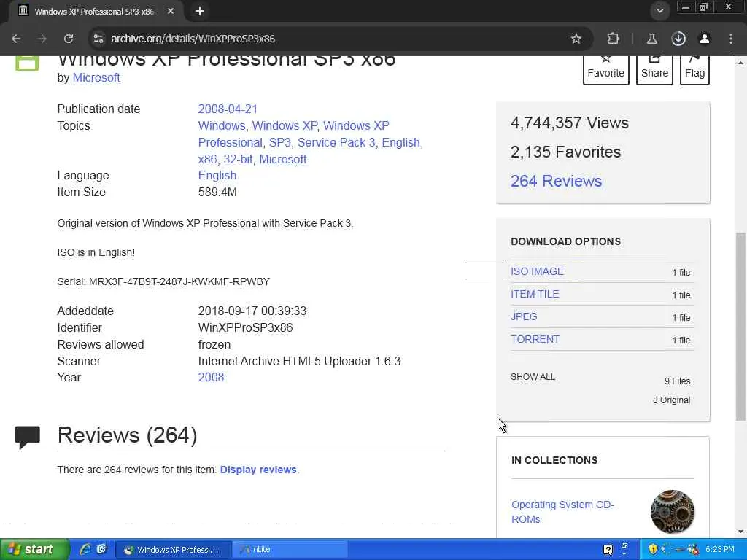Launch Internet Explorer from Quick Launch
The image size is (747, 560).
pyautogui.click(x=86, y=550)
